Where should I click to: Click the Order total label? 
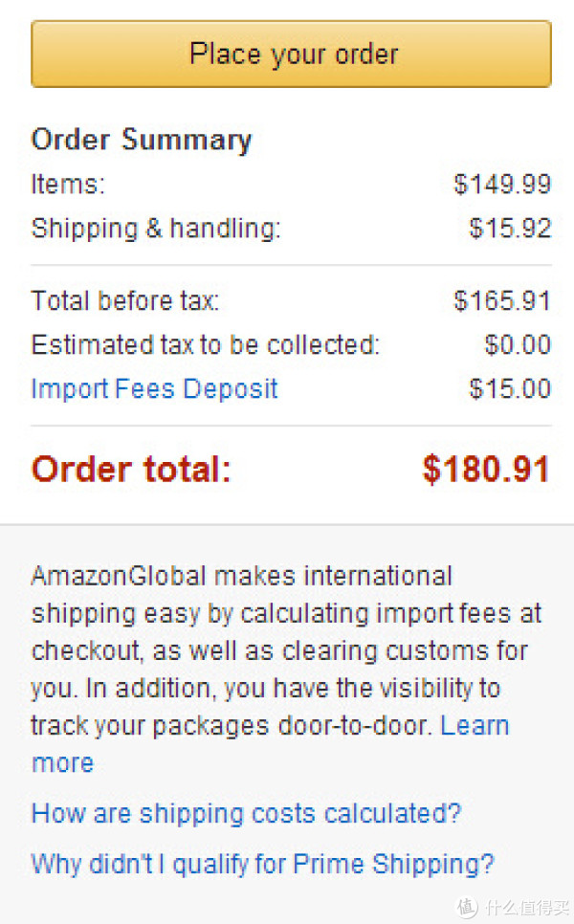point(131,470)
